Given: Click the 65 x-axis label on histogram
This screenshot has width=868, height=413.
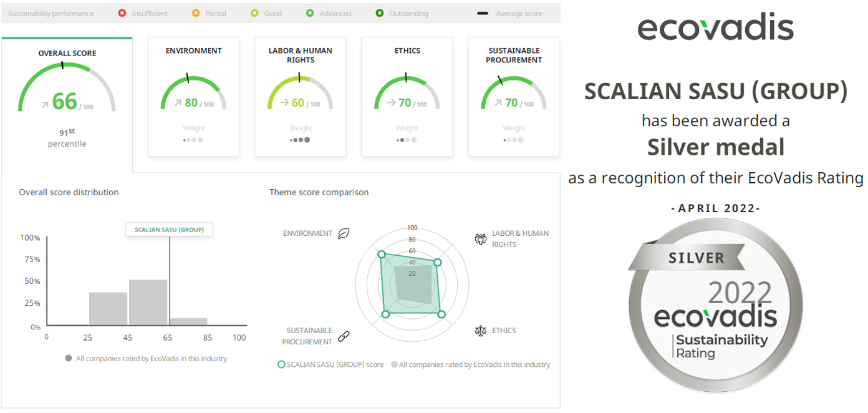Looking at the screenshot, I should [x=168, y=338].
